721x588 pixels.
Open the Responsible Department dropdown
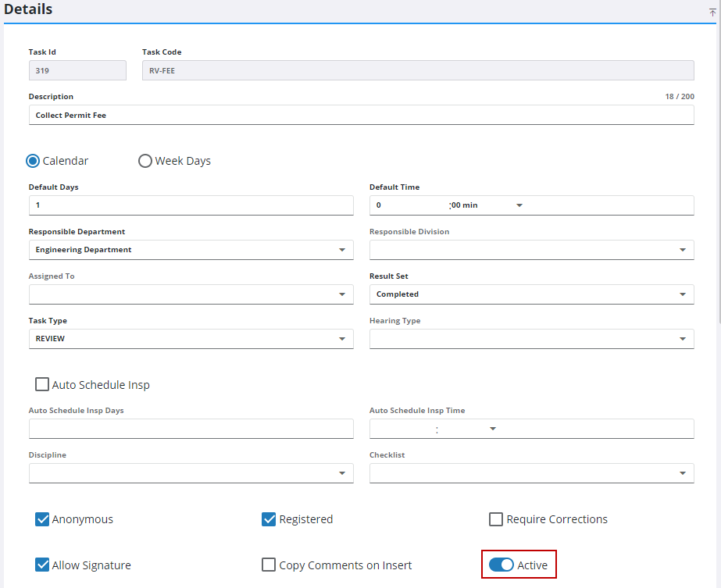(342, 250)
